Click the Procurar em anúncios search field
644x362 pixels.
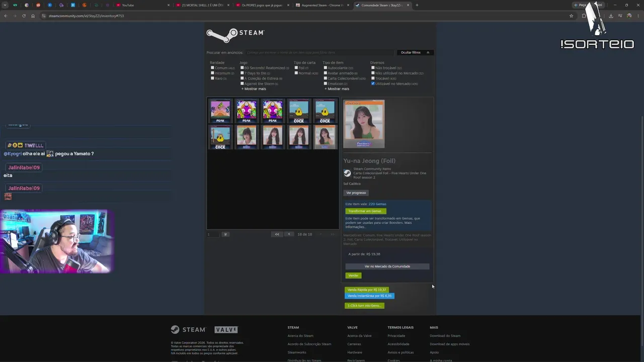(x=319, y=52)
